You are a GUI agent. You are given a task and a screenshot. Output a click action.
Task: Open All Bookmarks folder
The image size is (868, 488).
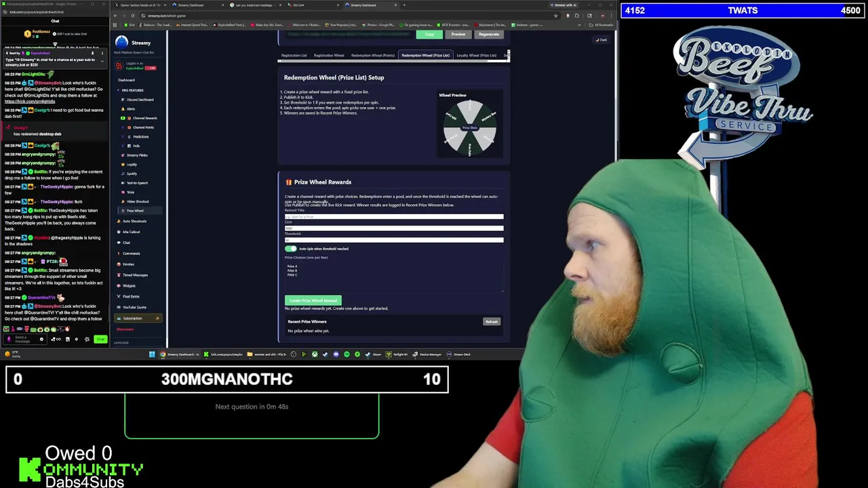[x=603, y=25]
